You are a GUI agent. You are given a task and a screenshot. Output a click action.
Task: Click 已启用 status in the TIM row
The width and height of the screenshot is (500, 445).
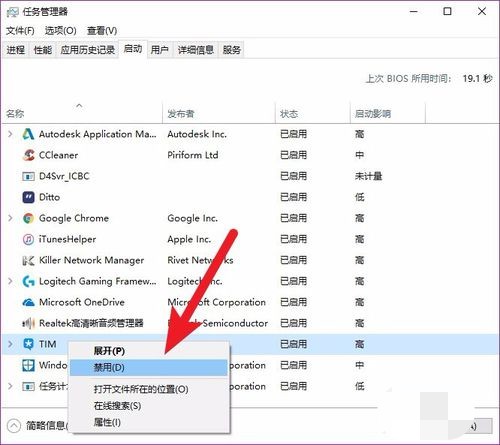pyautogui.click(x=293, y=344)
